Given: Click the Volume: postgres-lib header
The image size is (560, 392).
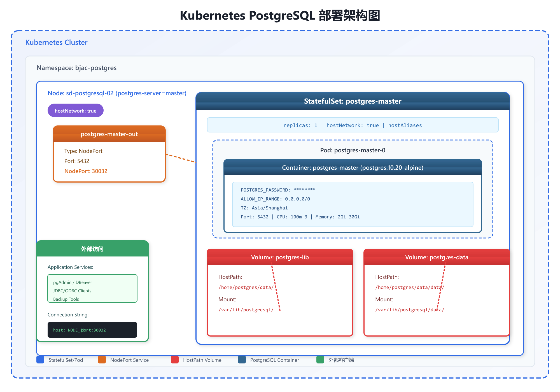Looking at the screenshot, I should 280,257.
